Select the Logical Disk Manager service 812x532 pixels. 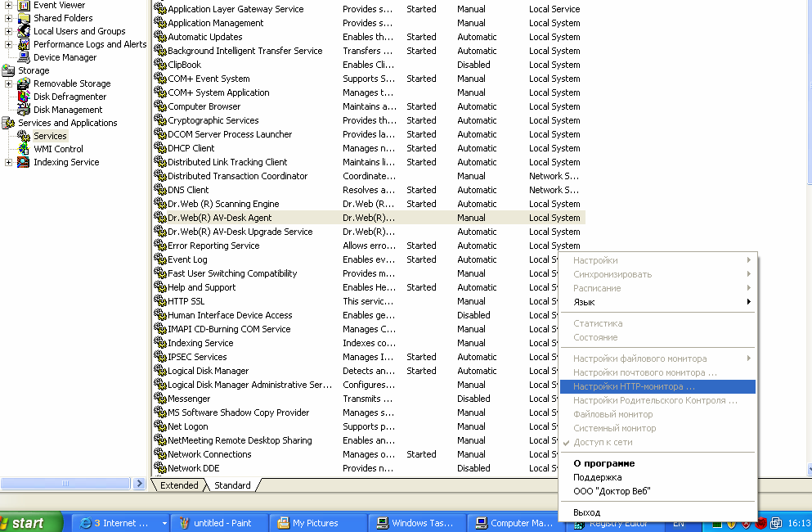point(357,371)
